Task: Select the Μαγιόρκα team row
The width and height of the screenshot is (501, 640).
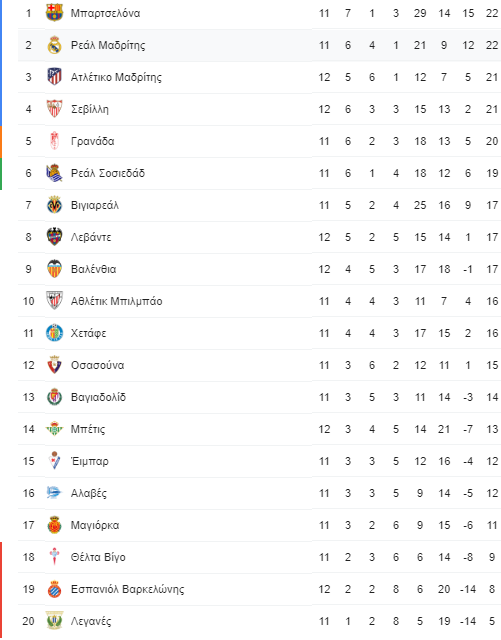Action: tap(259, 525)
